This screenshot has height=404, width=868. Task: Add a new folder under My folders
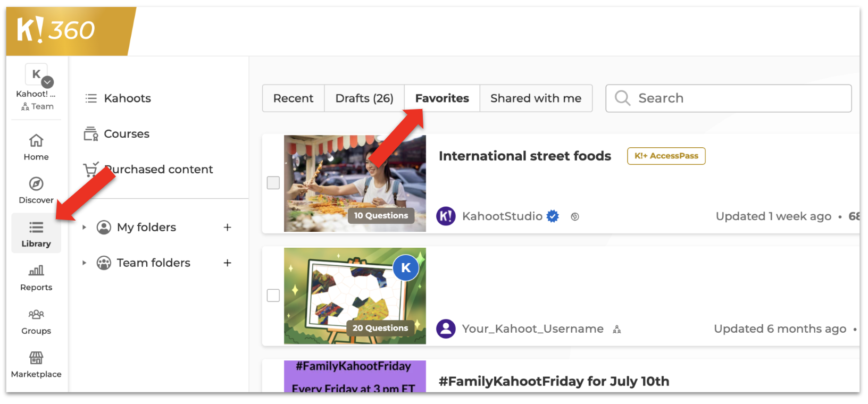[228, 228]
